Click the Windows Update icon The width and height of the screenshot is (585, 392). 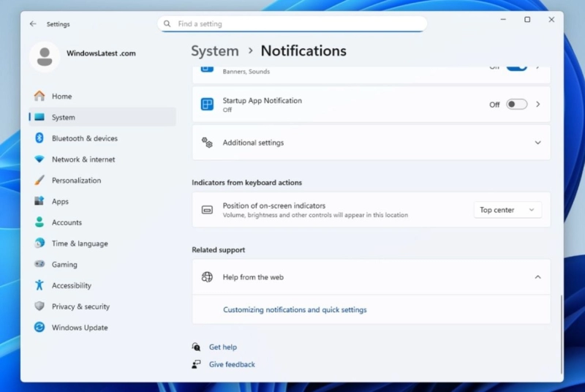click(x=39, y=328)
